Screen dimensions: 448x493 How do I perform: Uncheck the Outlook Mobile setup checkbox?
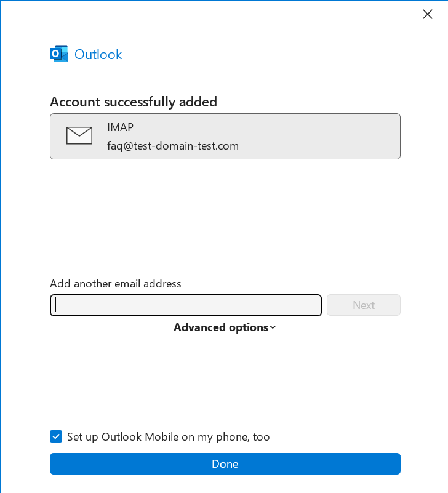[x=56, y=437]
